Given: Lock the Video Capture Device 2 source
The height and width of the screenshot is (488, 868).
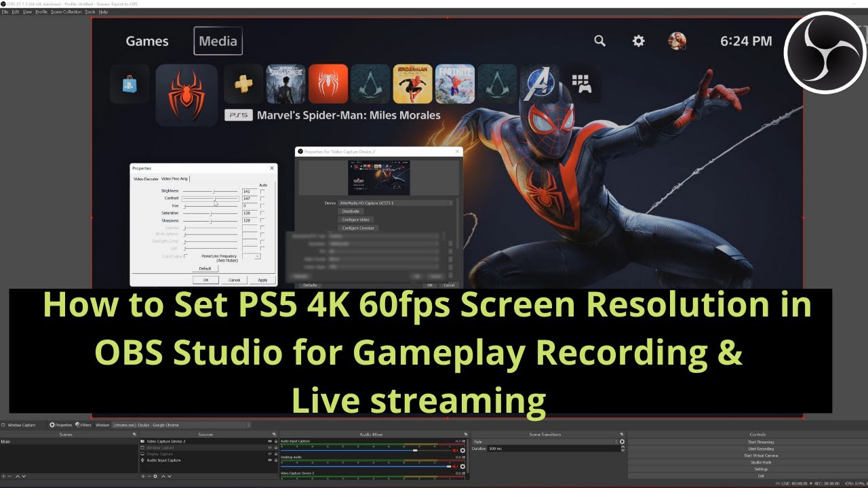Looking at the screenshot, I should point(275,441).
